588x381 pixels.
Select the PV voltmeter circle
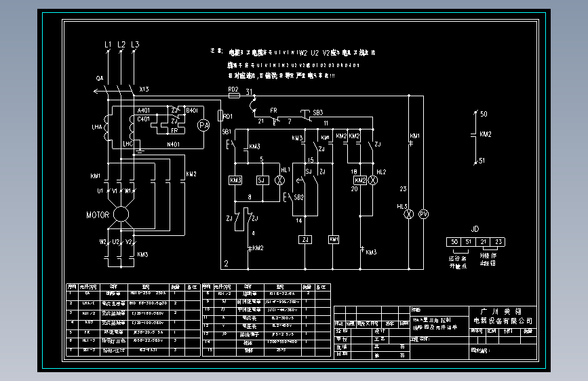click(424, 214)
